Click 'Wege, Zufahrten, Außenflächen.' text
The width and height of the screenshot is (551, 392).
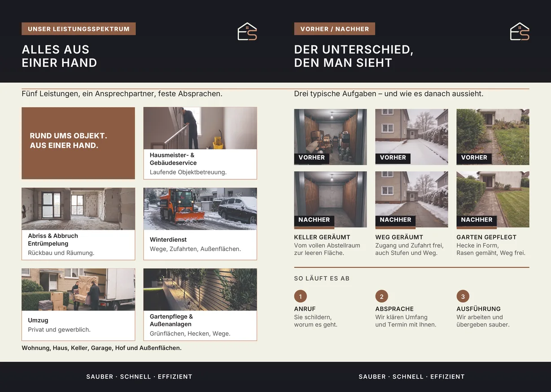(195, 249)
